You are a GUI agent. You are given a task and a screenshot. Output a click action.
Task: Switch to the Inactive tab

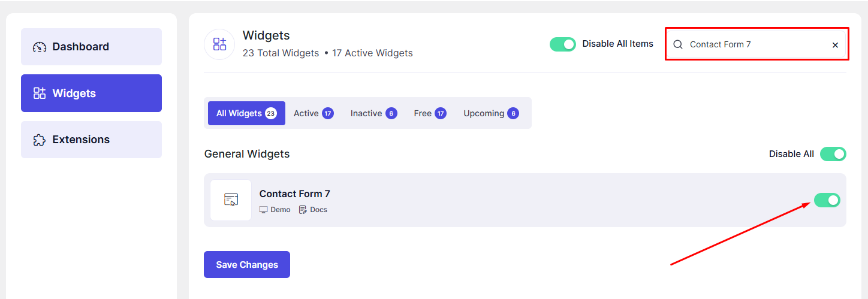(373, 113)
